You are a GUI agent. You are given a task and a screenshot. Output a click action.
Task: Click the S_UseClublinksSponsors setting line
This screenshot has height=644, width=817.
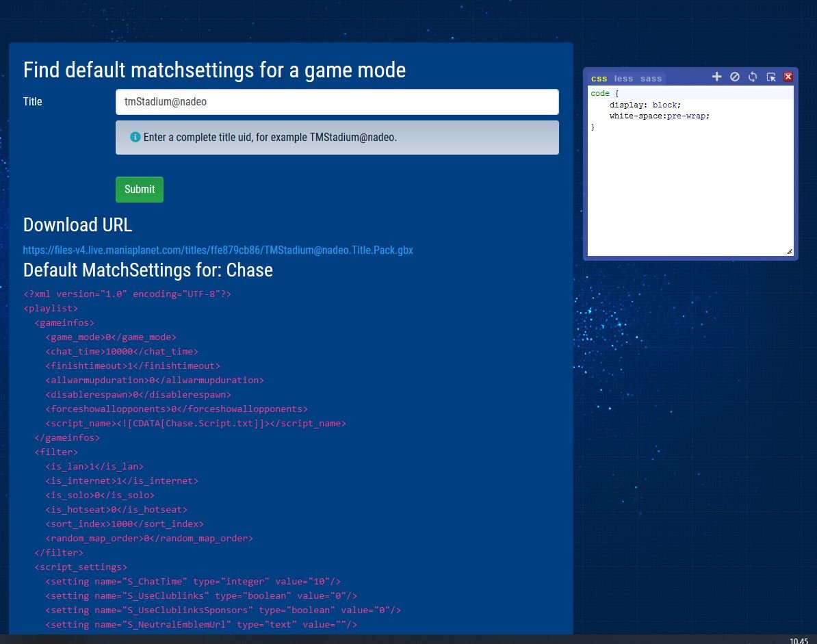(223, 610)
